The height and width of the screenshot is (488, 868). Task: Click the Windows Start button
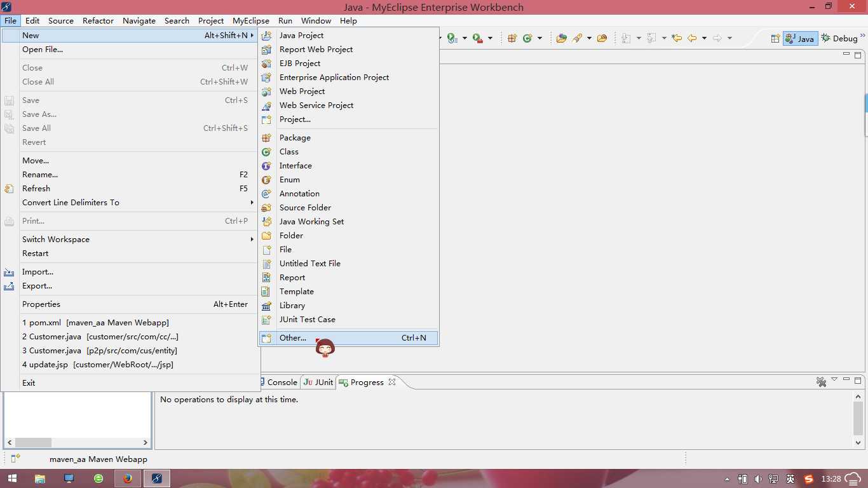tap(13, 478)
